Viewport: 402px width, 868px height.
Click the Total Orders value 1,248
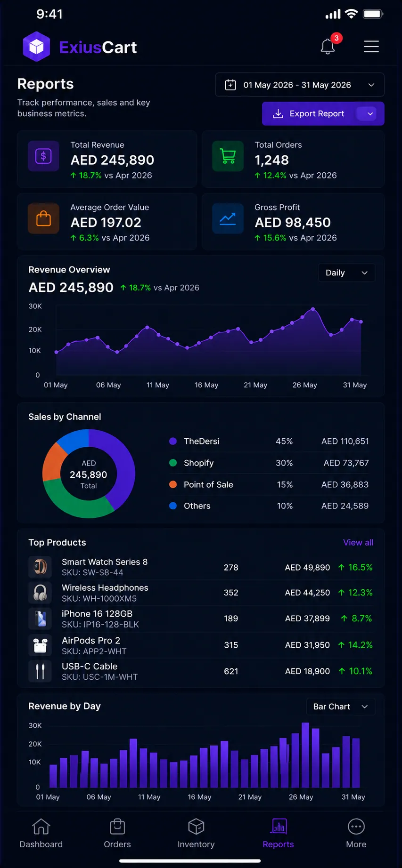[272, 160]
